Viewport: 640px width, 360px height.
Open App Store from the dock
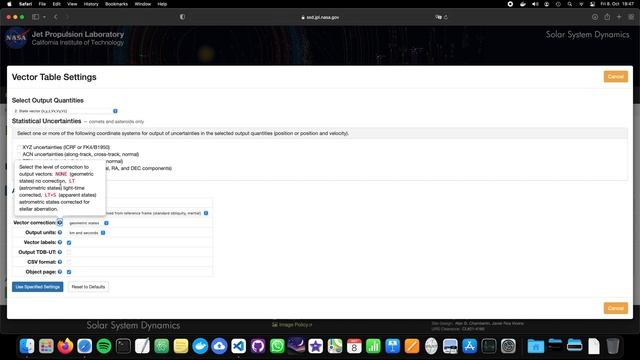pyautogui.click(x=469, y=346)
